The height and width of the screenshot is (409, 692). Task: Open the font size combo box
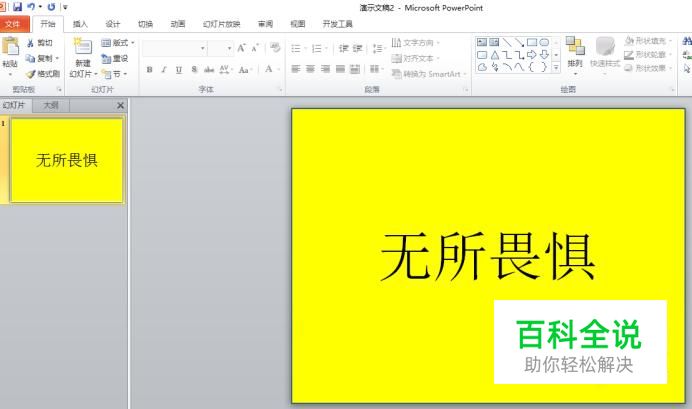click(x=221, y=48)
